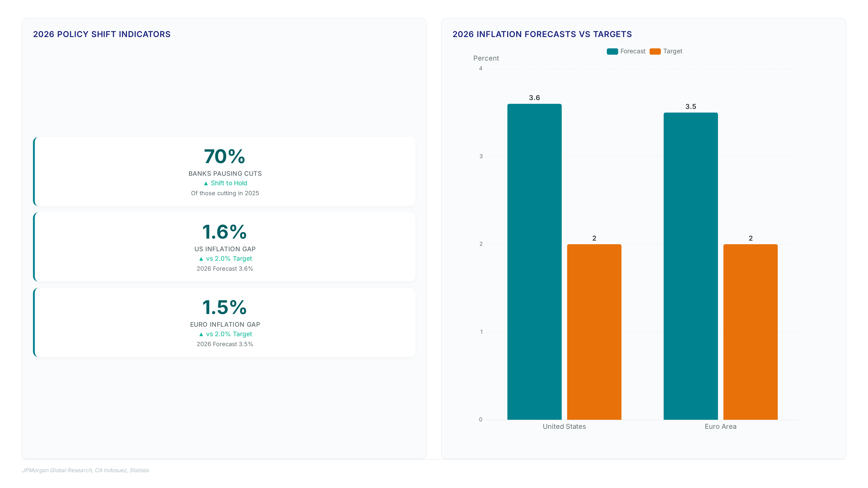The image size is (868, 488).
Task: Click the Target legend label
Action: (x=672, y=51)
